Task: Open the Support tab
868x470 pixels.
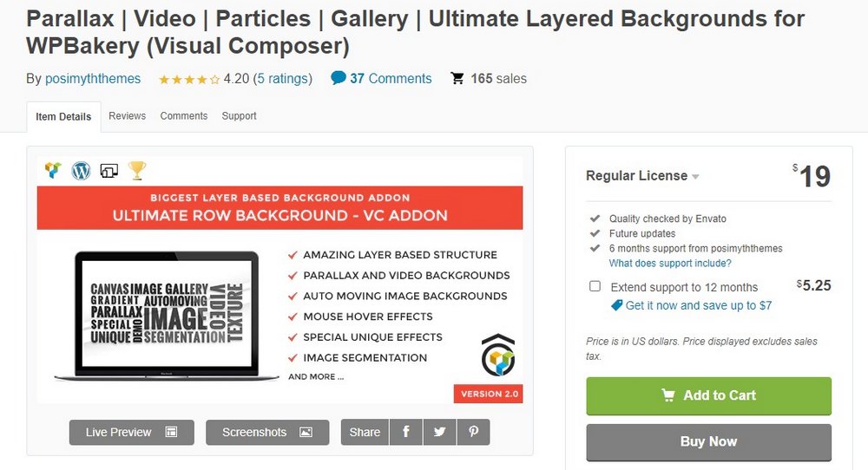Action: (239, 116)
